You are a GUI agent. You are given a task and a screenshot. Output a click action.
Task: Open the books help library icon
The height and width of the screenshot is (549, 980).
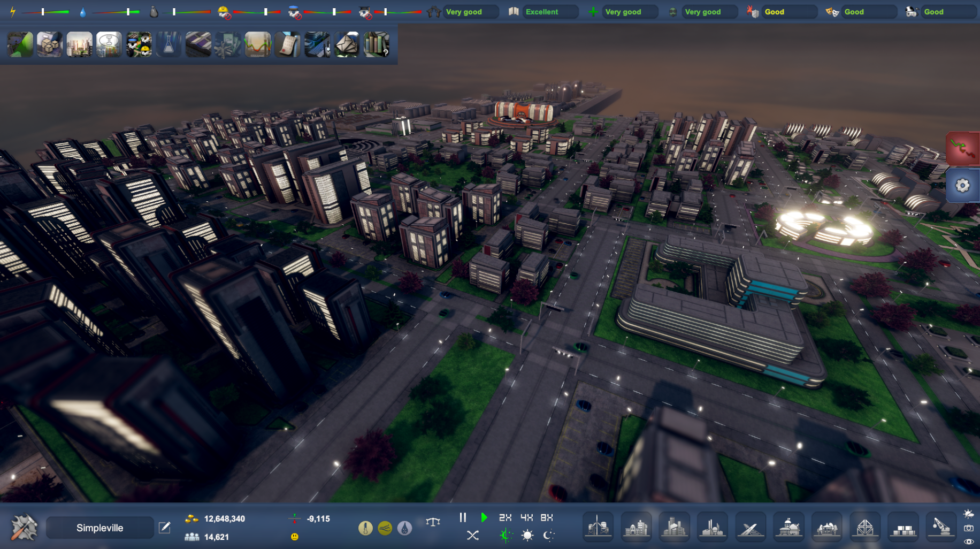[x=377, y=44]
